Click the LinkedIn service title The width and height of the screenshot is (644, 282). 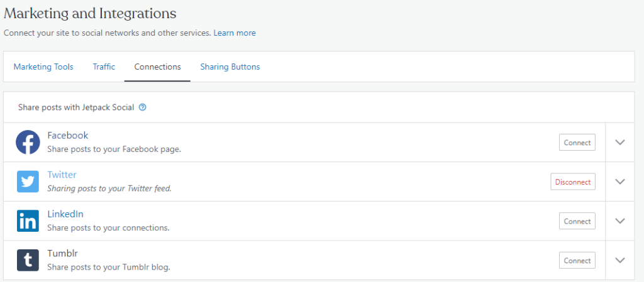[x=65, y=214]
